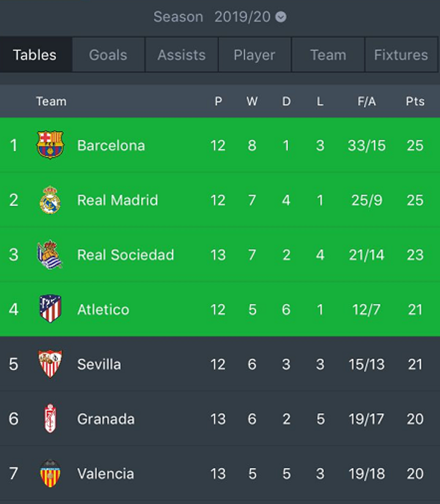Click the Real Madrid club crest

tap(50, 200)
